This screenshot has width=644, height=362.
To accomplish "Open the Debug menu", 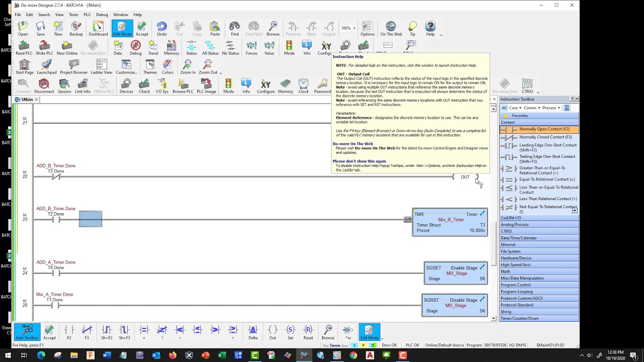I will click(102, 15).
